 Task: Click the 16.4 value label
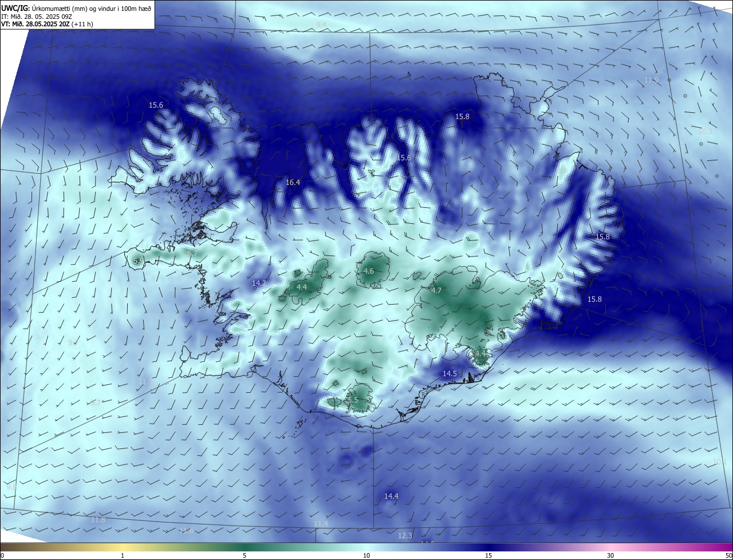[x=293, y=183]
